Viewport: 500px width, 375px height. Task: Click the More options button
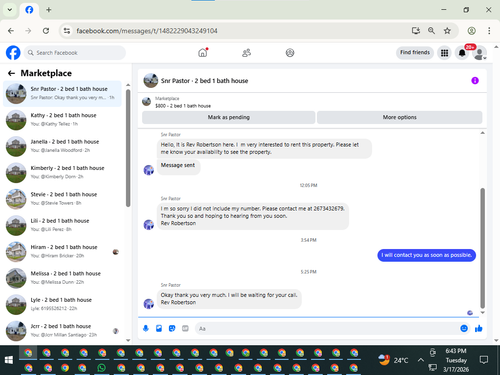point(399,117)
